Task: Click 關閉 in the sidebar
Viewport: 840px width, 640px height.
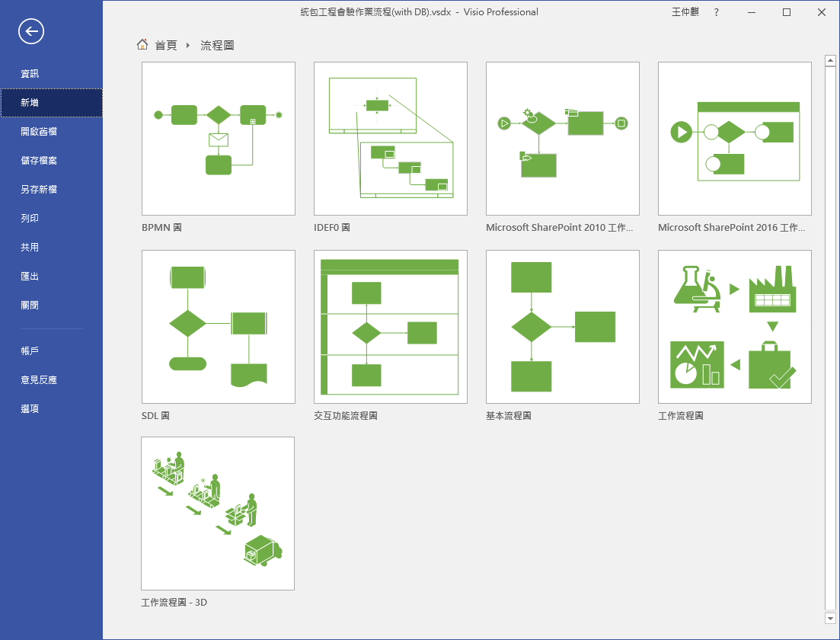Action: [x=52, y=305]
